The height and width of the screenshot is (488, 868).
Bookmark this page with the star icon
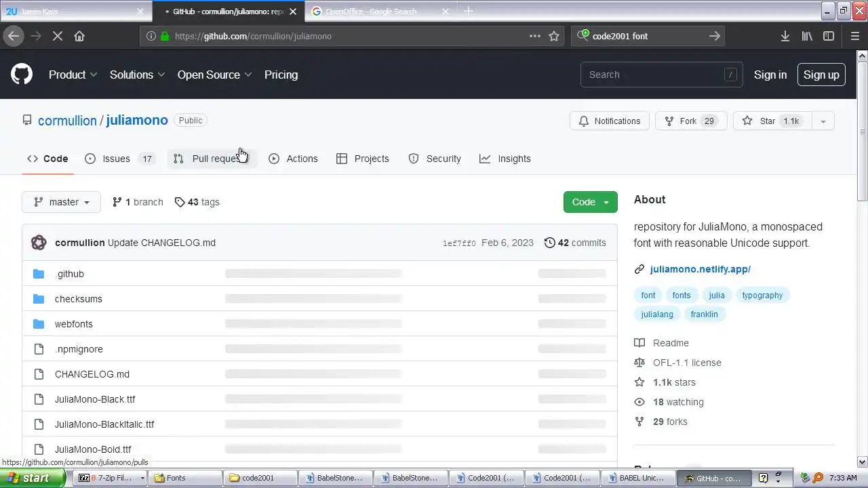pos(554,36)
